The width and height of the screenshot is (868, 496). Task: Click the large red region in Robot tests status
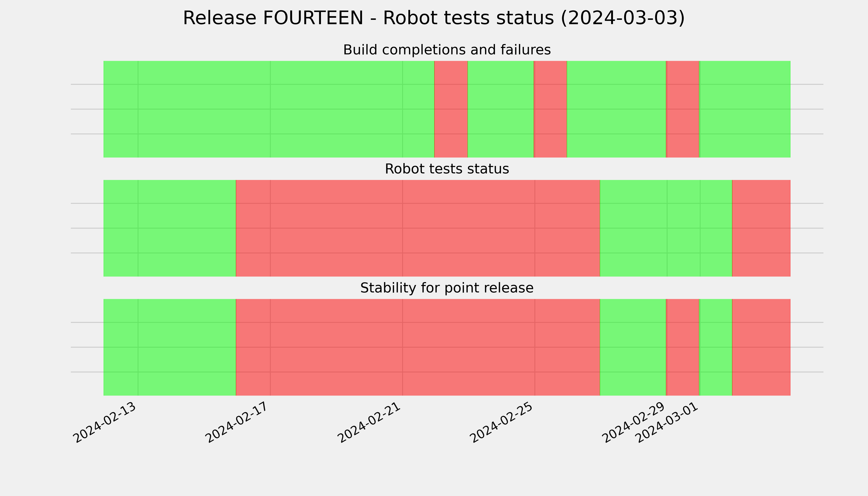tap(418, 228)
